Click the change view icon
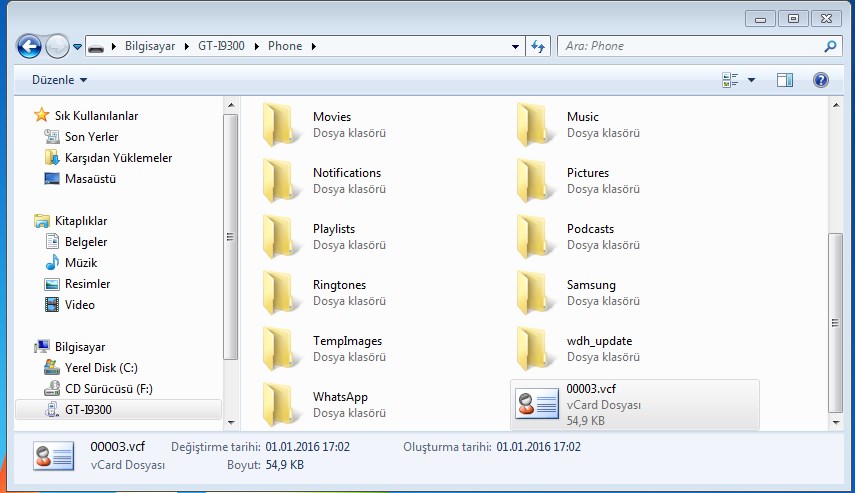This screenshot has height=493, width=855. (730, 80)
